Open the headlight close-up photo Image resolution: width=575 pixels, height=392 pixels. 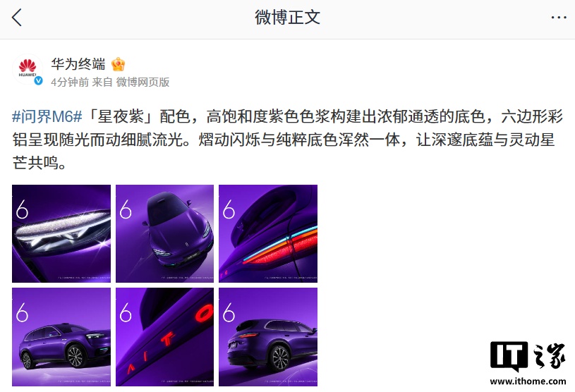[x=61, y=234]
